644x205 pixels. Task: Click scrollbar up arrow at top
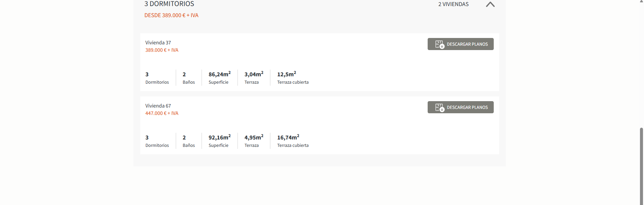(641, 1)
